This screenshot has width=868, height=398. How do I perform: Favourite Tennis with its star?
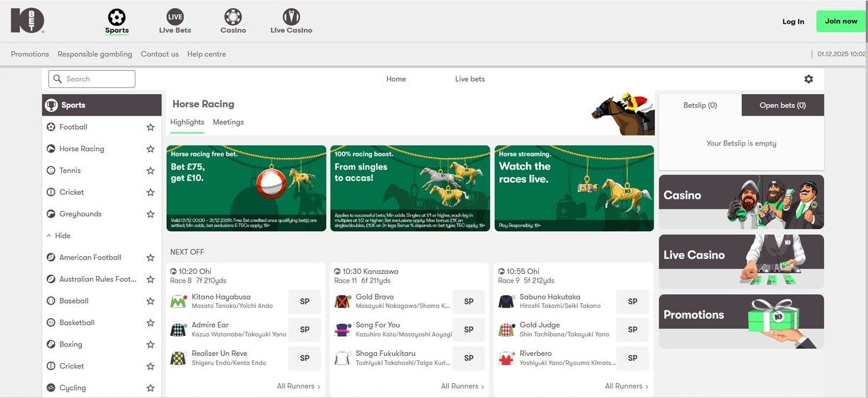[x=150, y=170]
